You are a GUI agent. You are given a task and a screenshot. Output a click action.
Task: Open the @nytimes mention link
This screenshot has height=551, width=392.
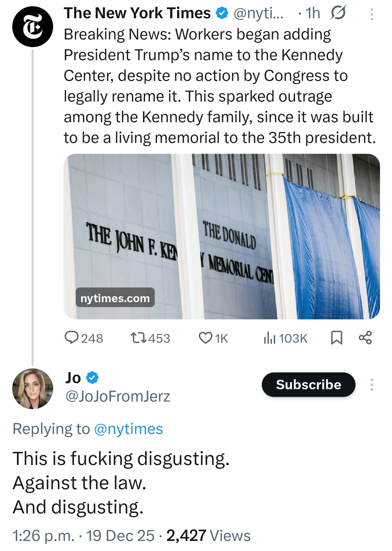tap(128, 429)
